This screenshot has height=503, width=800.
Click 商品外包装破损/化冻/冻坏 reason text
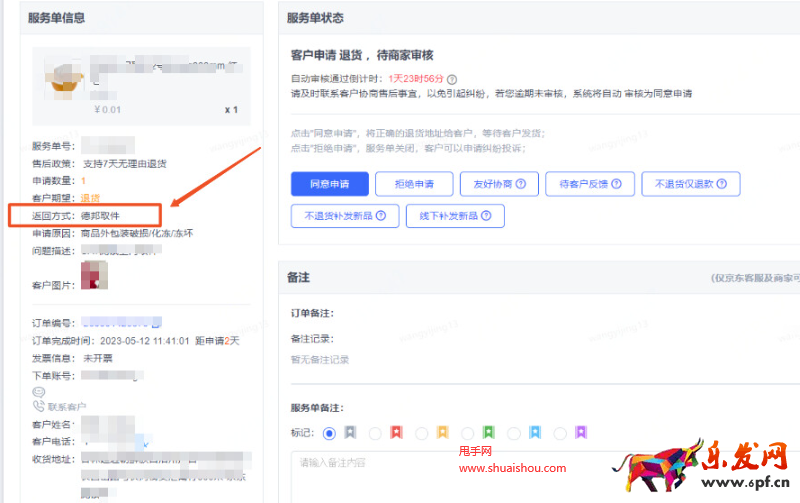click(x=137, y=233)
